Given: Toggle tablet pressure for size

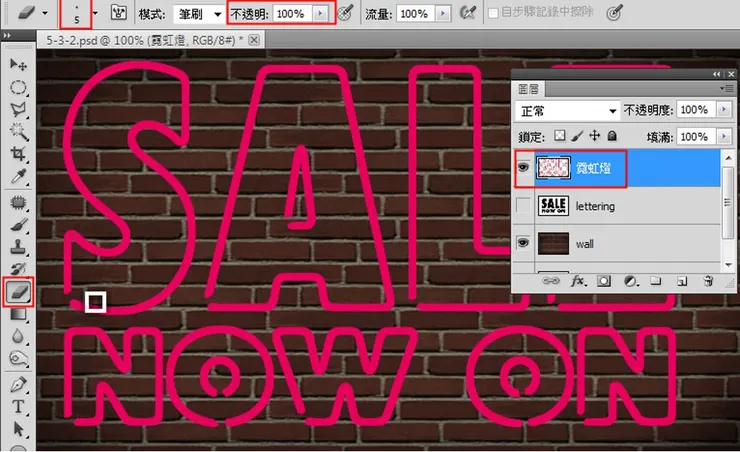Looking at the screenshot, I should 614,13.
